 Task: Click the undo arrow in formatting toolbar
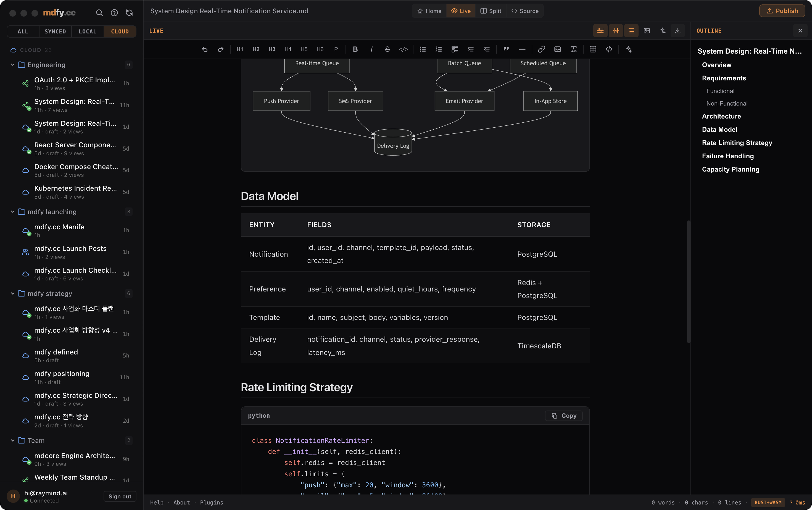tap(204, 49)
